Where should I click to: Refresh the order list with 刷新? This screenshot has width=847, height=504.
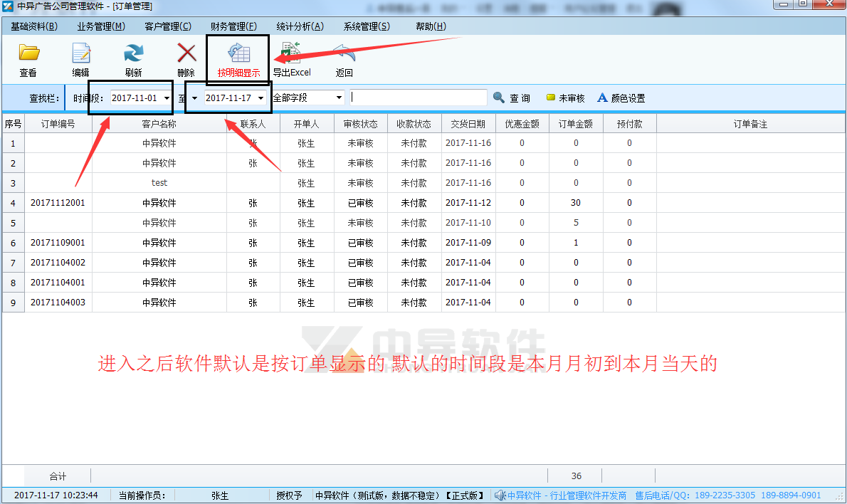(x=133, y=60)
